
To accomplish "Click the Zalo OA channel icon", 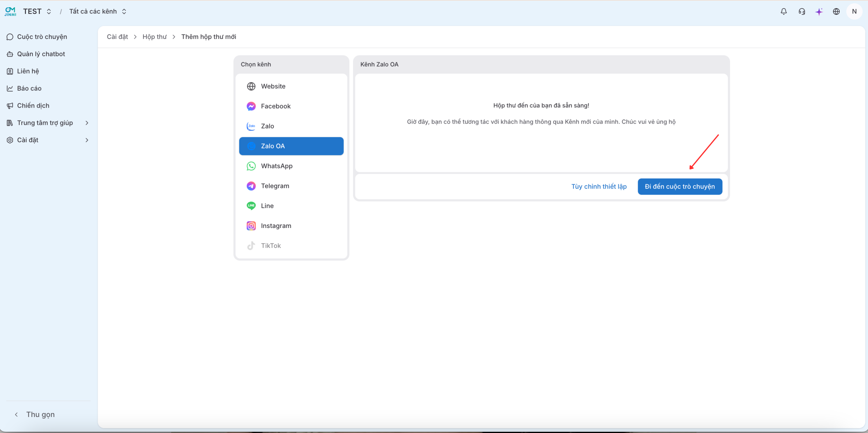I will [251, 146].
